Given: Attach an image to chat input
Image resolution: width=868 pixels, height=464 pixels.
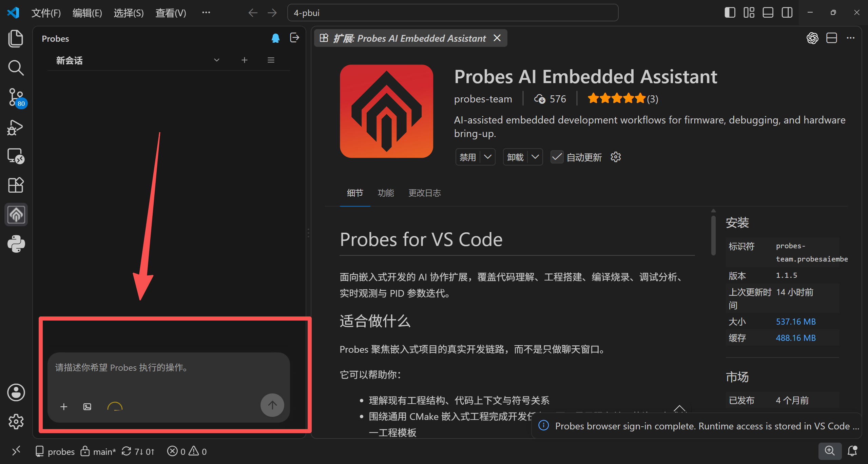Looking at the screenshot, I should click(x=87, y=407).
